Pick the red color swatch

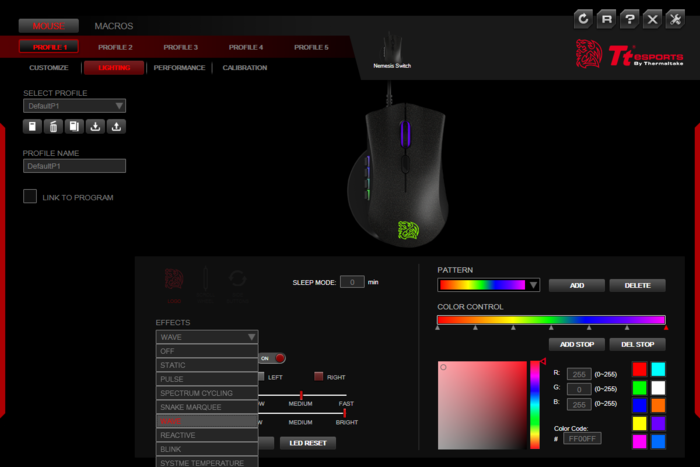[x=639, y=370]
